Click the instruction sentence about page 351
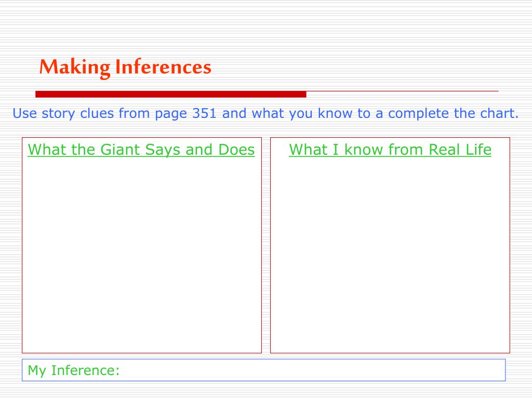The height and width of the screenshot is (399, 532). click(265, 114)
